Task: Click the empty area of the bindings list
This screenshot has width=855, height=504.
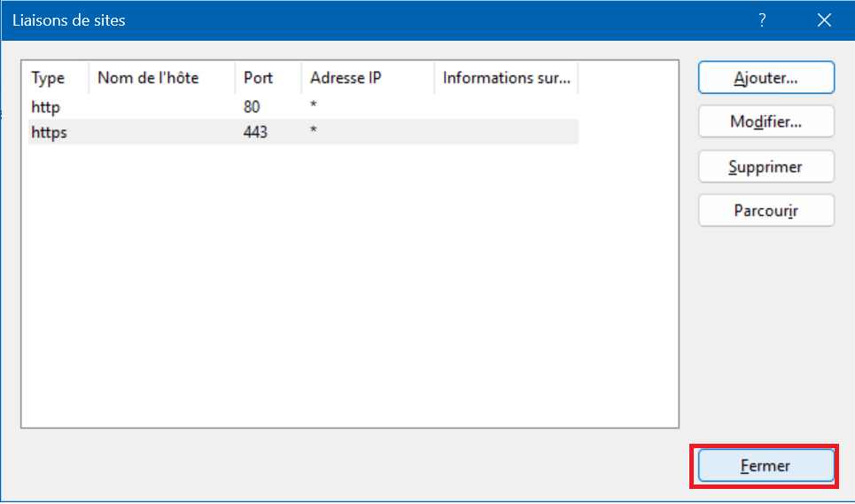Action: (350, 283)
